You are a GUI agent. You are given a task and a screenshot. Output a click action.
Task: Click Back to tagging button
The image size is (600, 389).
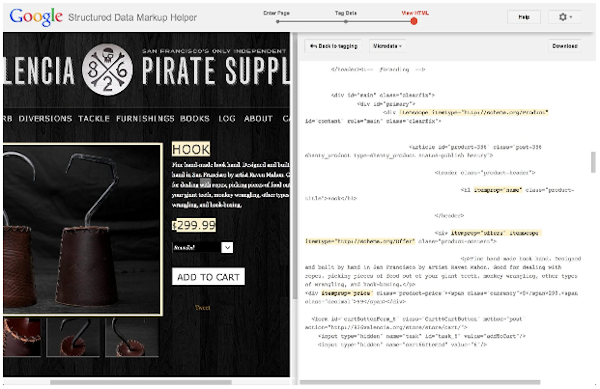click(333, 46)
